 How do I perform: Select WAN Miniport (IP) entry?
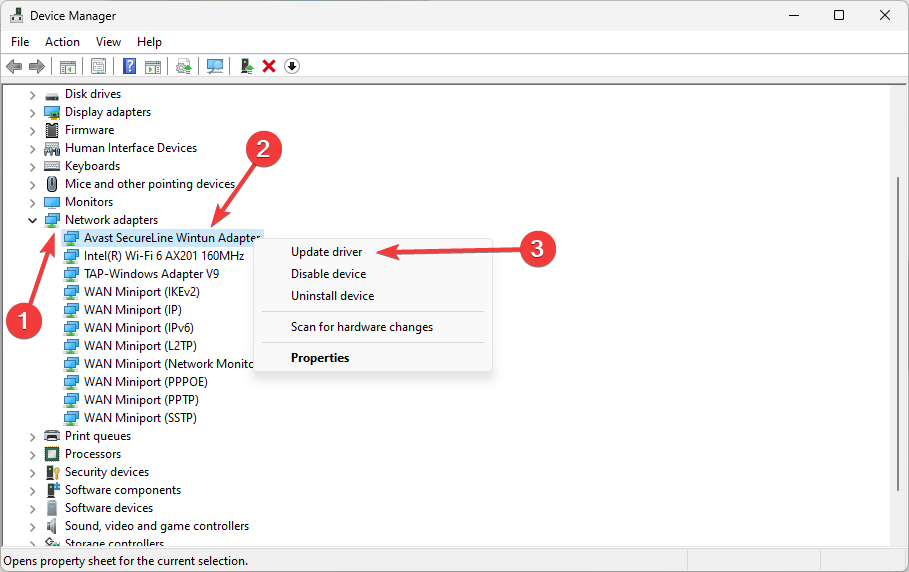click(x=133, y=309)
